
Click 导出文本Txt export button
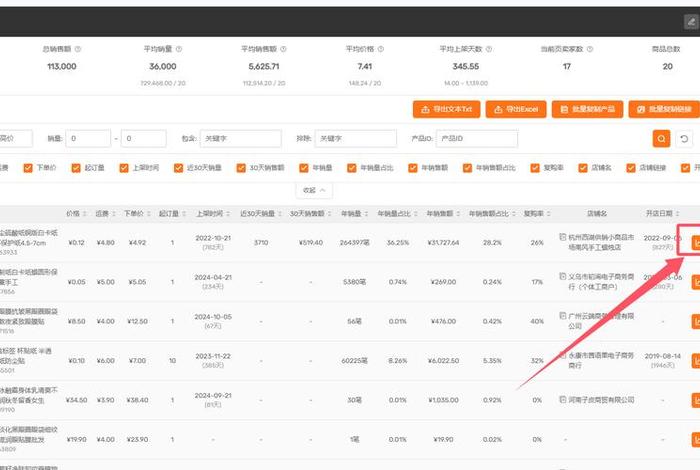point(446,108)
